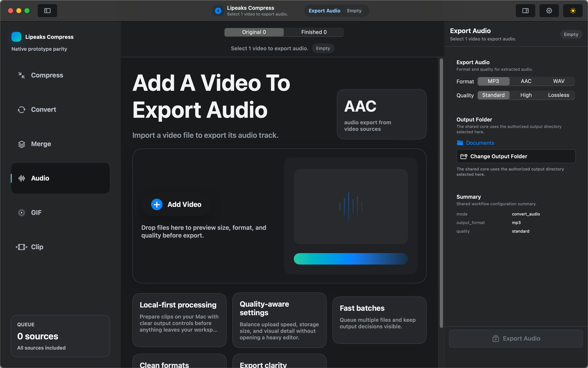
Task: Switch to the Finished 0 tab
Action: (314, 32)
